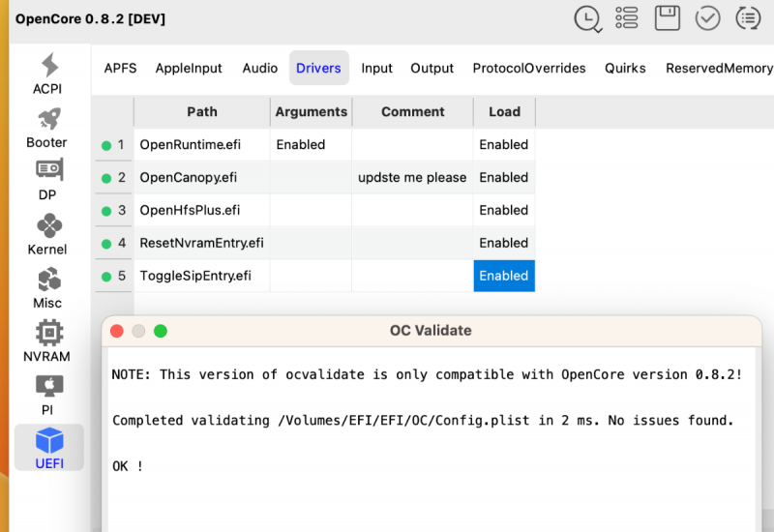Click the save floppy disk icon
This screenshot has width=774, height=532.
pos(667,18)
